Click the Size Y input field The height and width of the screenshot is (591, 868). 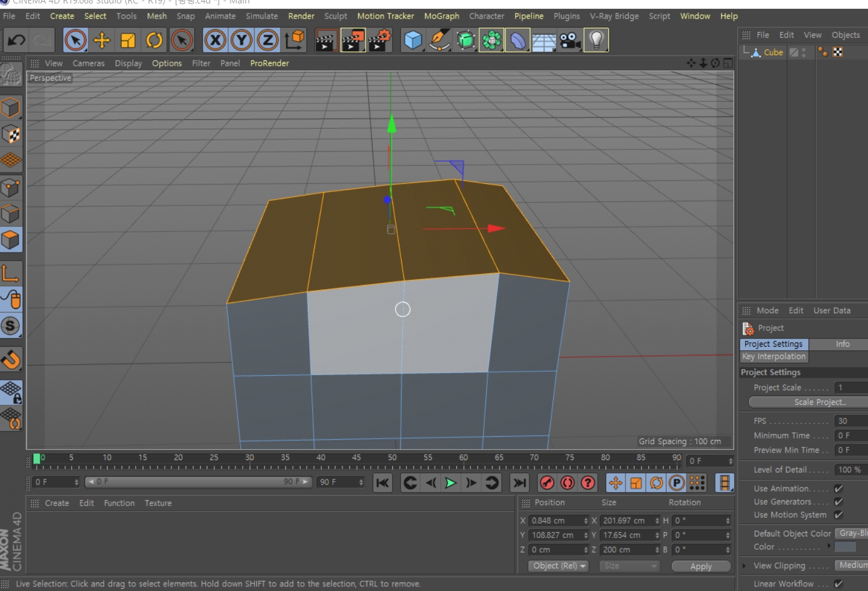(x=629, y=535)
